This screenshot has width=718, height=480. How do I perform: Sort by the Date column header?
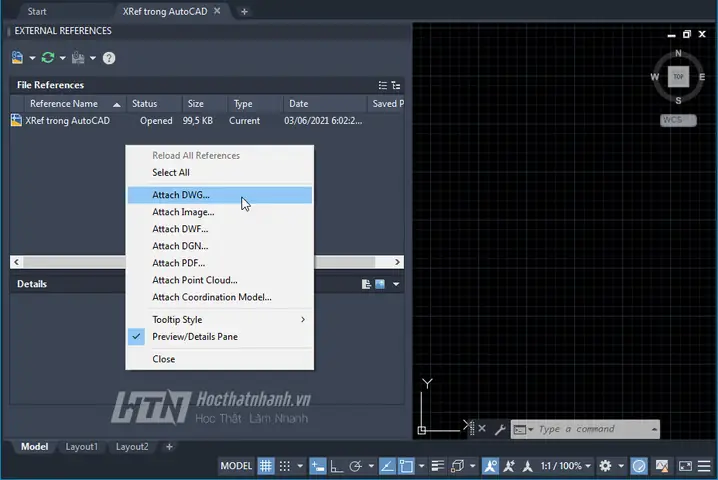click(x=325, y=104)
